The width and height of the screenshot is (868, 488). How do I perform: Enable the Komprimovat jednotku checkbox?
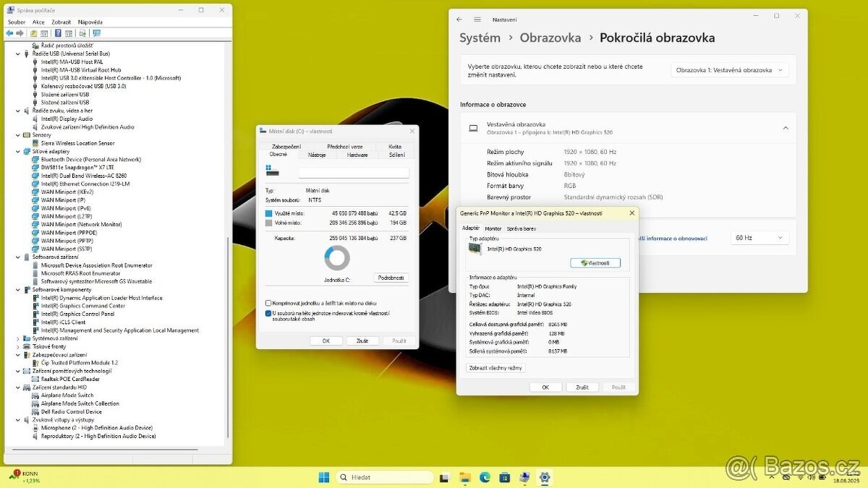[x=268, y=303]
